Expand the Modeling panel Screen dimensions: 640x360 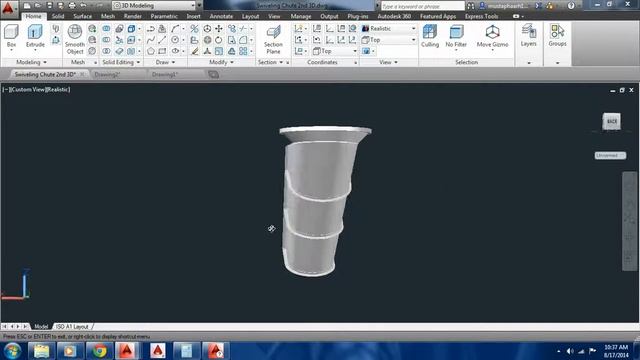click(x=31, y=62)
